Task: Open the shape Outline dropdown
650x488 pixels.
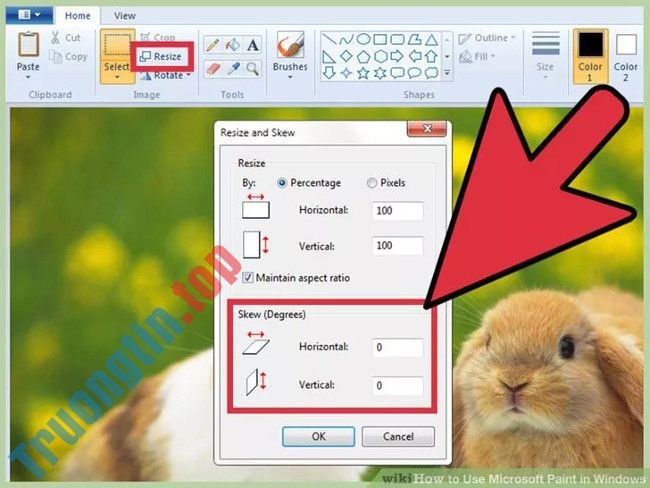Action: tap(487, 38)
